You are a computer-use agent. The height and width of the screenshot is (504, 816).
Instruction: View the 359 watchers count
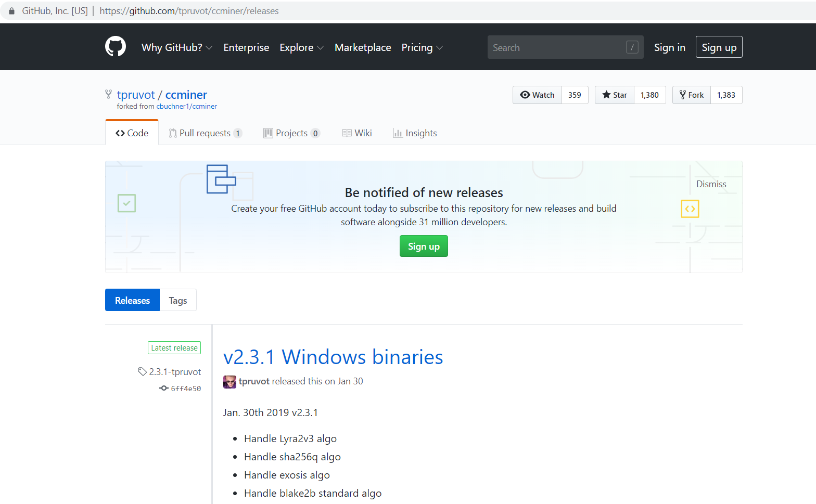[575, 95]
